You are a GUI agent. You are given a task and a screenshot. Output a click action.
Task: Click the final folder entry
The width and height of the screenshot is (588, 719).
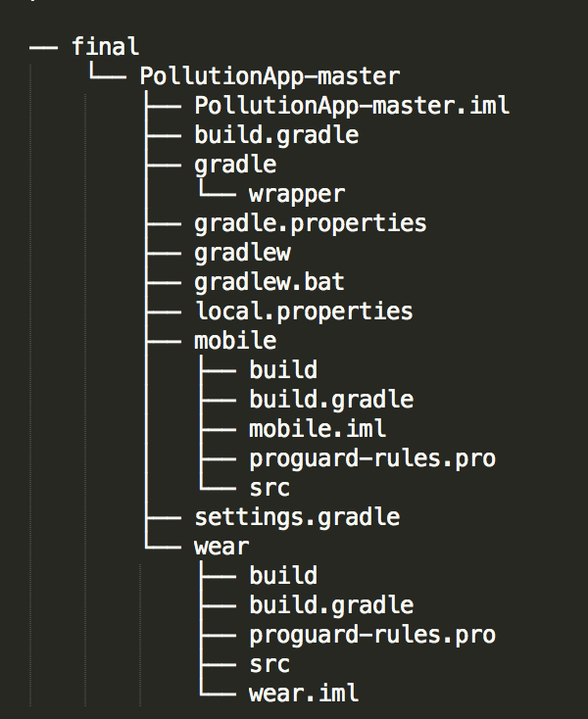point(106,47)
